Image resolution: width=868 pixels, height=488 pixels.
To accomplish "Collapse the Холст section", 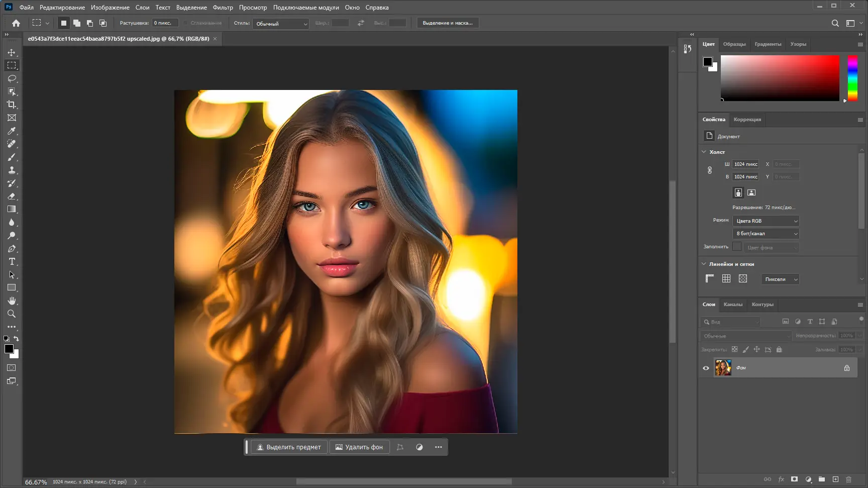I will pos(704,152).
